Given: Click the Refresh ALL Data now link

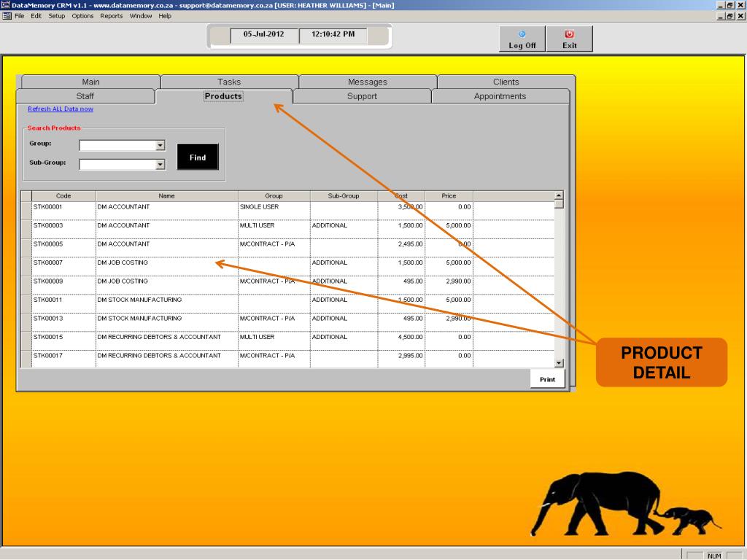Looking at the screenshot, I should [61, 109].
